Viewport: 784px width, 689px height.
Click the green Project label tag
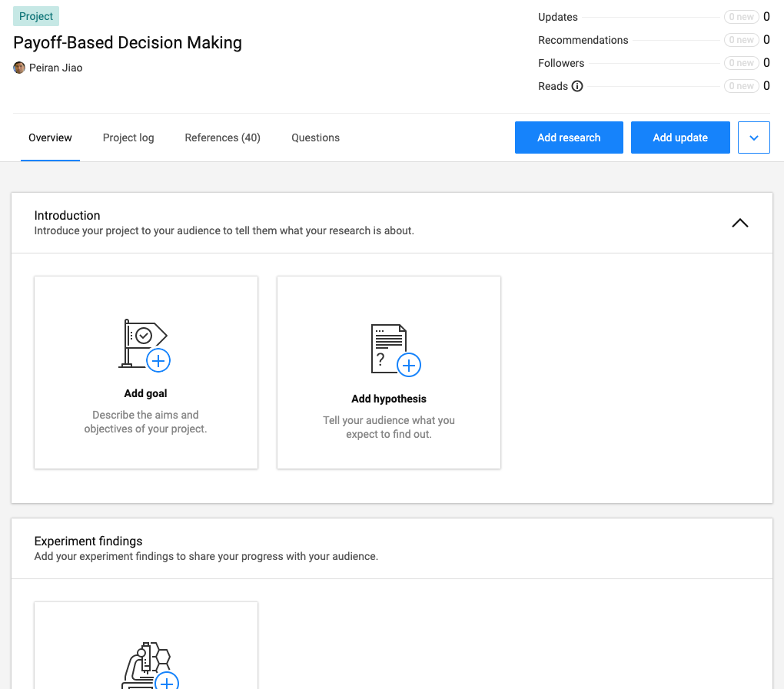click(36, 16)
